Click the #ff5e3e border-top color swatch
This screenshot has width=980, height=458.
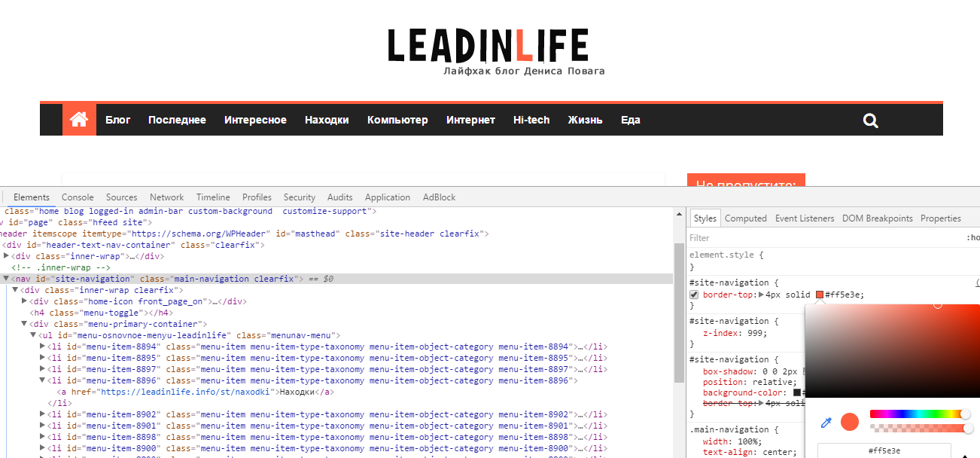820,295
